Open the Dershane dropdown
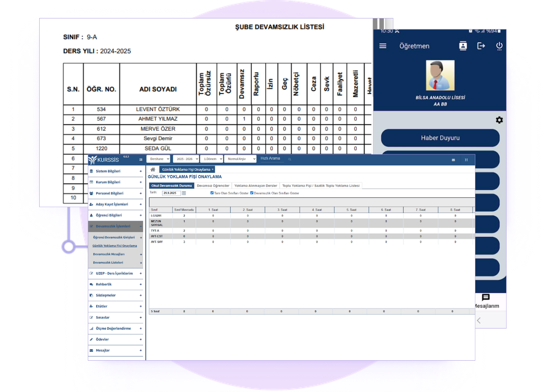 158,159
